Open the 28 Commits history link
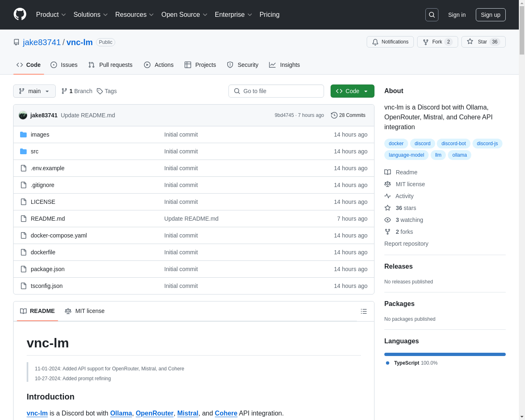Viewport: 525px width, 420px height. [348, 115]
